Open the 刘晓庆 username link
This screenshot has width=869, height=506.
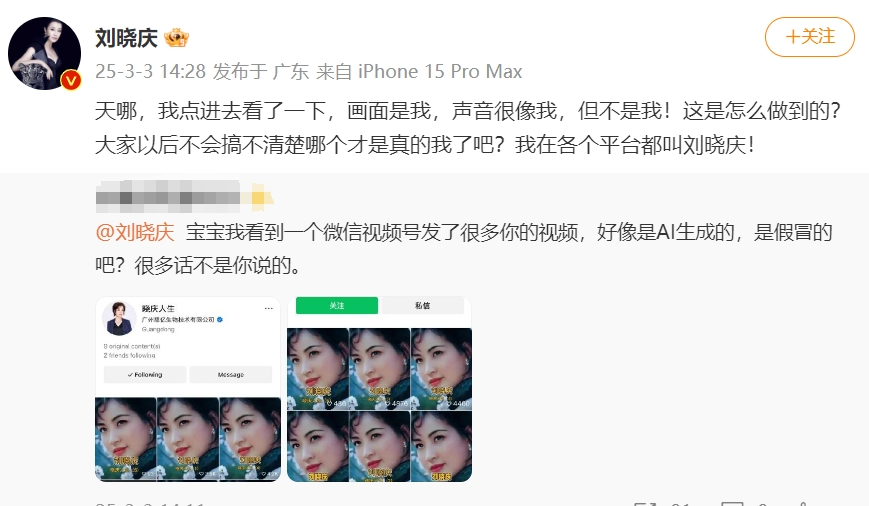(x=126, y=38)
